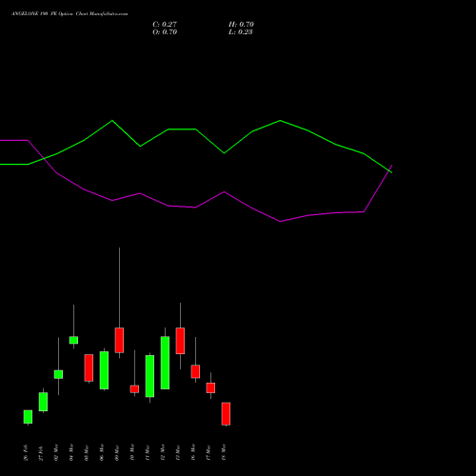The height and width of the screenshot is (476, 476).
Task: Click the green candle above 06 Mar
Action: pyautogui.click(x=104, y=370)
